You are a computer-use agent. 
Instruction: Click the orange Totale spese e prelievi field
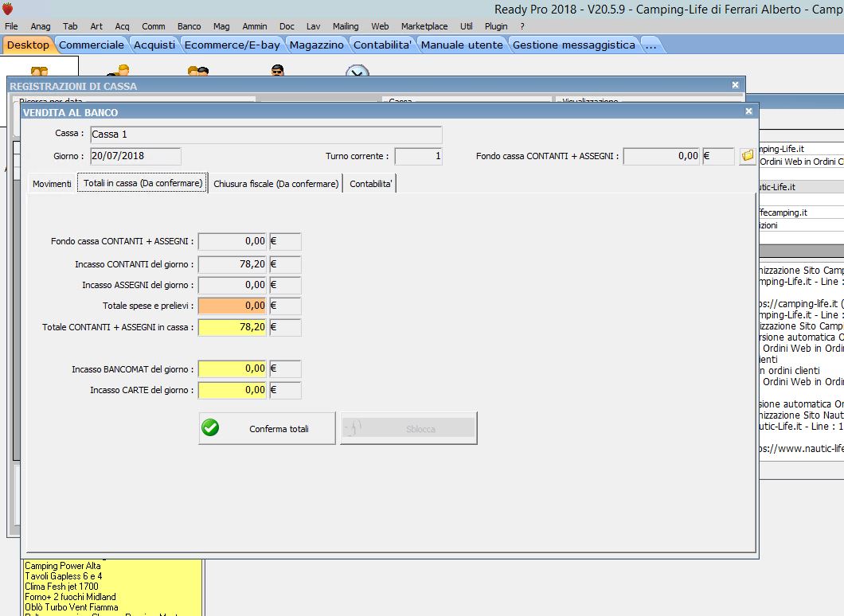coord(232,306)
